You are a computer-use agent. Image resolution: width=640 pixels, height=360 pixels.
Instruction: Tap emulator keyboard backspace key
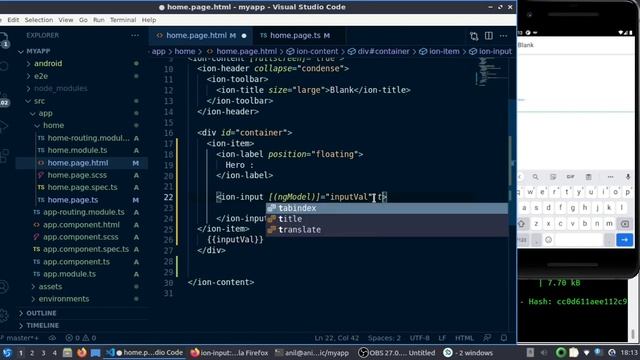coord(624,224)
